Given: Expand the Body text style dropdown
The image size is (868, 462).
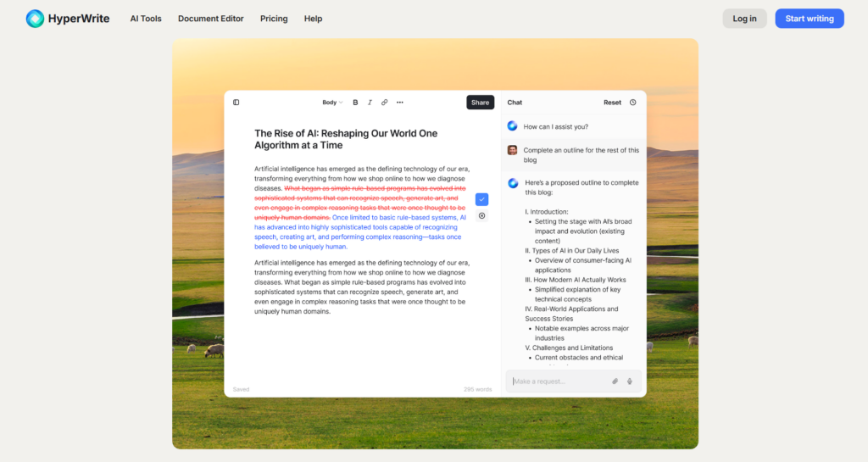Looking at the screenshot, I should click(332, 103).
